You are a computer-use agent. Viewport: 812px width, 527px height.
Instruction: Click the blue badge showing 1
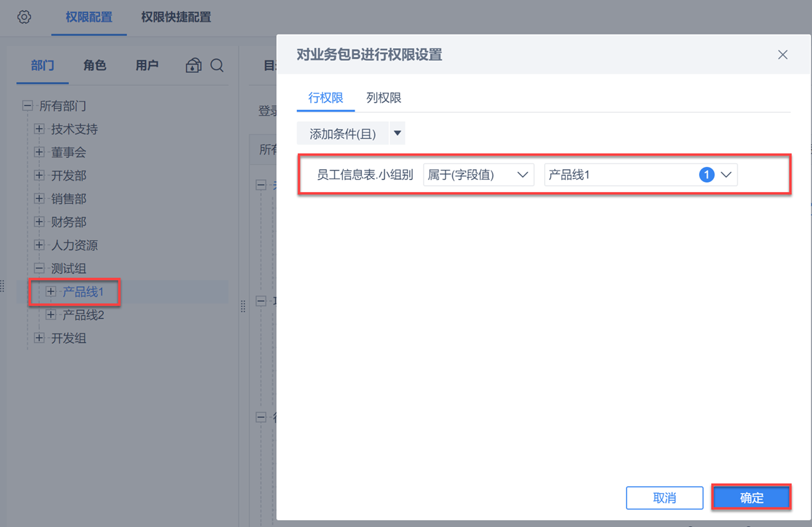click(706, 175)
